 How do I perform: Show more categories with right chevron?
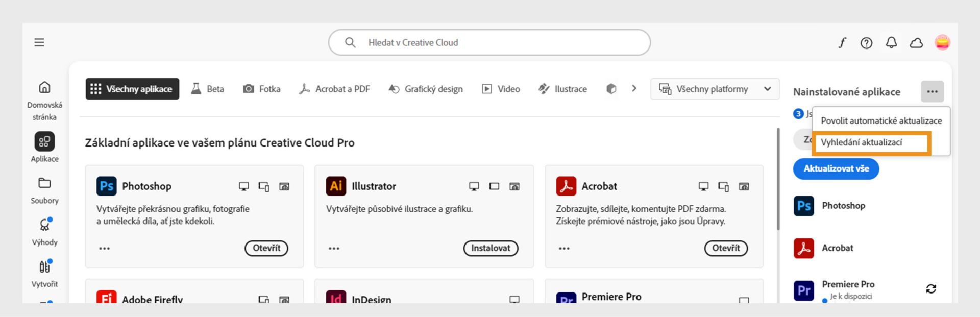(634, 88)
